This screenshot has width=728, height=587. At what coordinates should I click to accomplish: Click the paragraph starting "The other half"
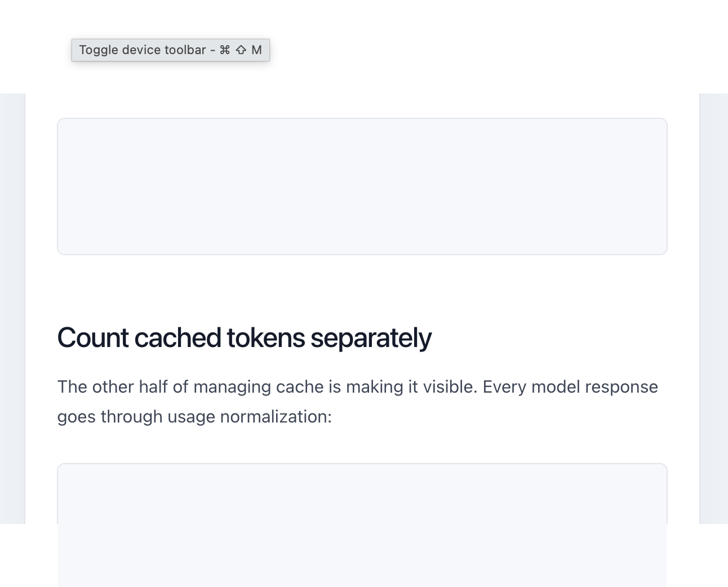click(358, 402)
